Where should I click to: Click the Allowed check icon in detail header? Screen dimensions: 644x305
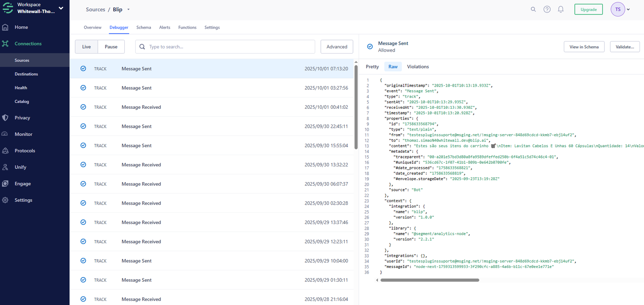point(370,47)
